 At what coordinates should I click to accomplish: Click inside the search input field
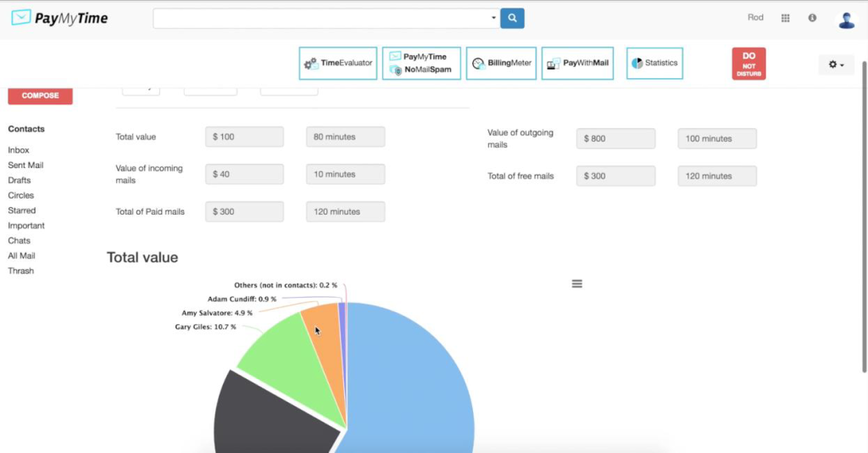click(321, 19)
